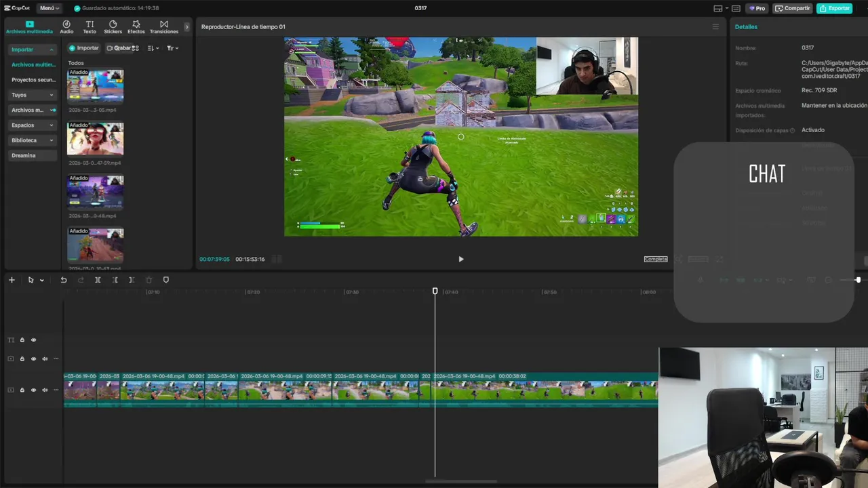Open the keyboard shortcuts icon
868x488 pixels.
coord(736,8)
